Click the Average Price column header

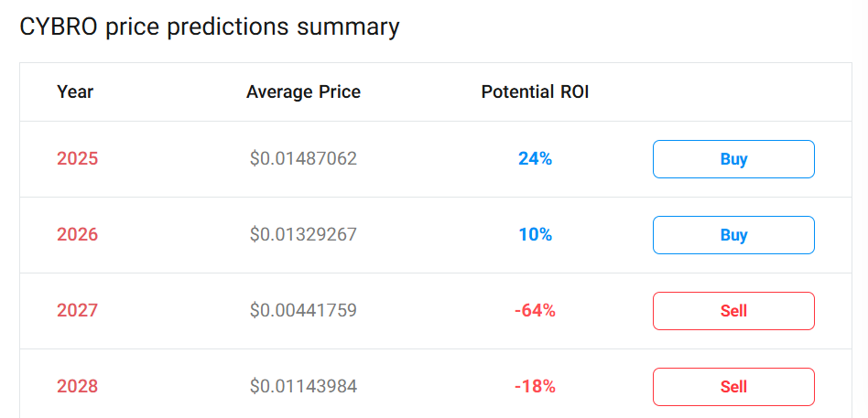click(x=303, y=91)
